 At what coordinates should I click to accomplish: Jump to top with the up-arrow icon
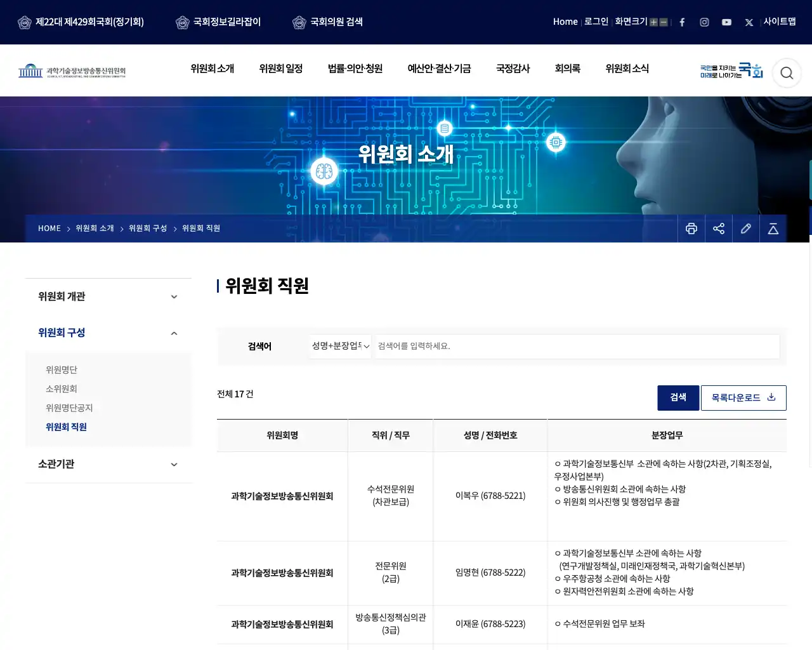pyautogui.click(x=773, y=229)
